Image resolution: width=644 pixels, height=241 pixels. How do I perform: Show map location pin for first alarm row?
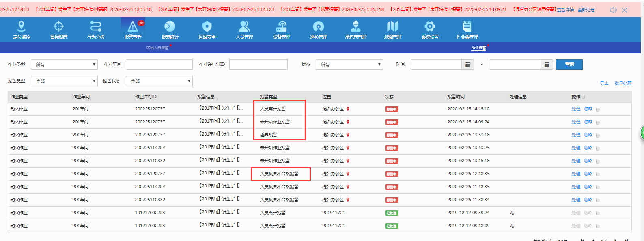(348, 109)
